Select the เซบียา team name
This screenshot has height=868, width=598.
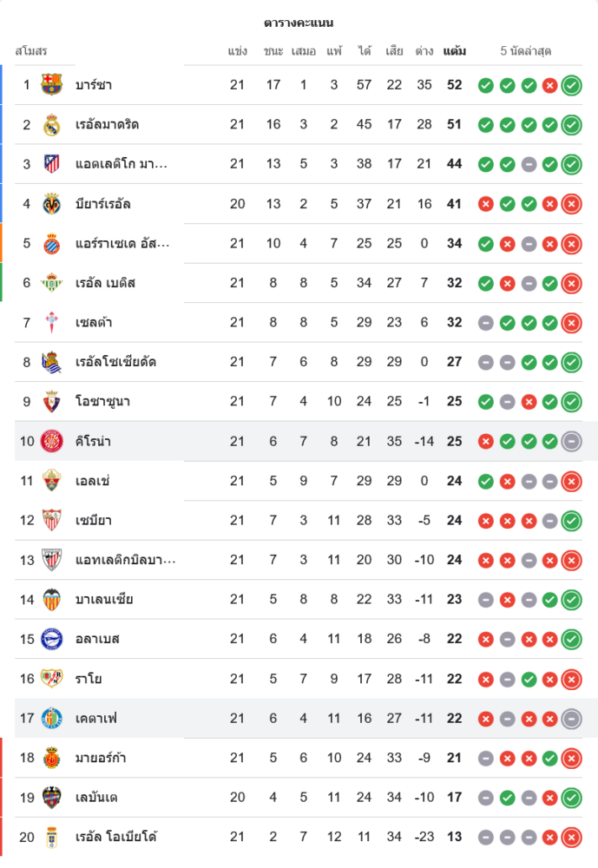94,521
